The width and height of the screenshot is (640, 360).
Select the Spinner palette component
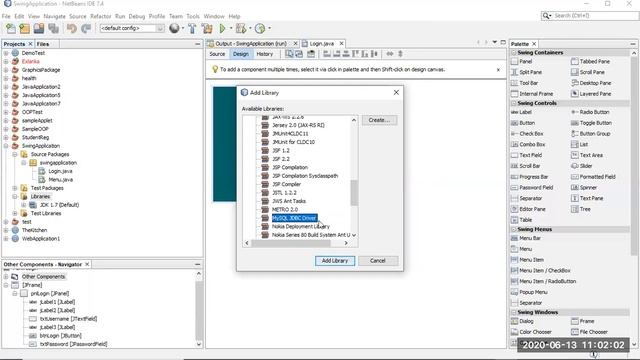coord(584,187)
